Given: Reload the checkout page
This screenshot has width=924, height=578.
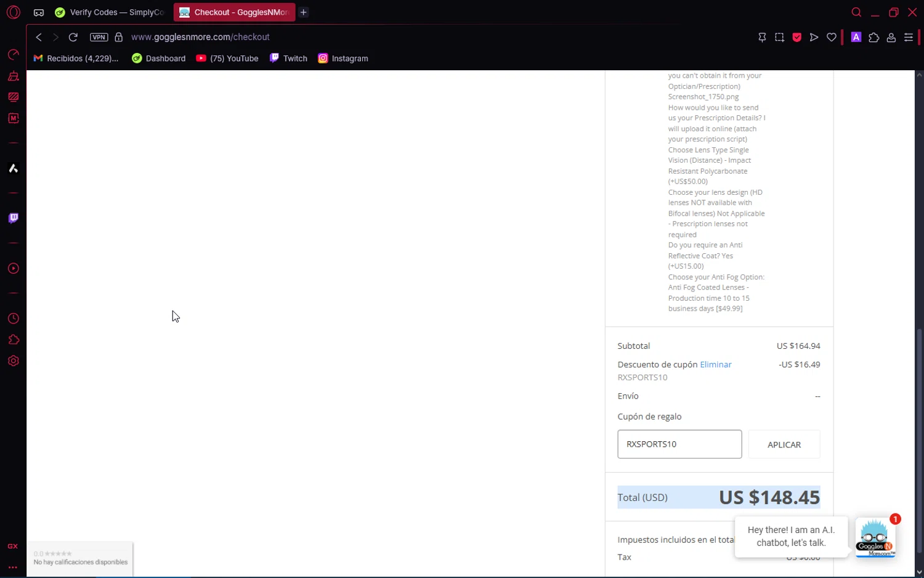Looking at the screenshot, I should pyautogui.click(x=73, y=37).
